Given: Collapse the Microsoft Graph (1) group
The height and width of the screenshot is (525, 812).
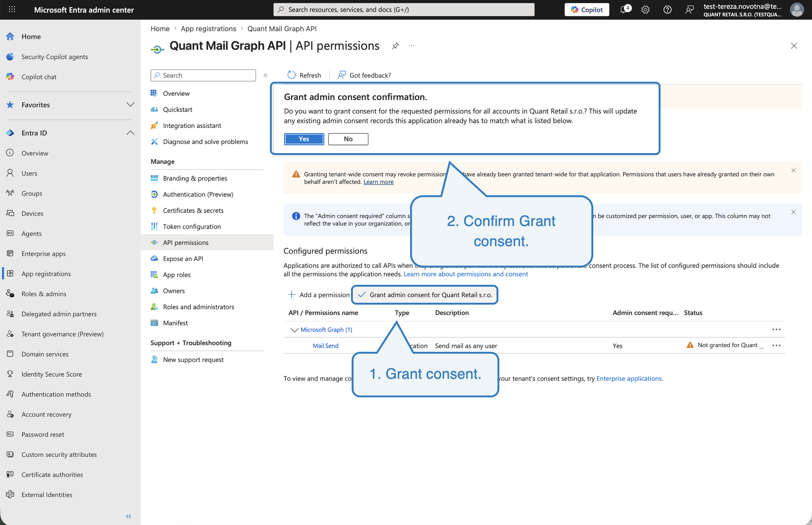Looking at the screenshot, I should tap(294, 330).
